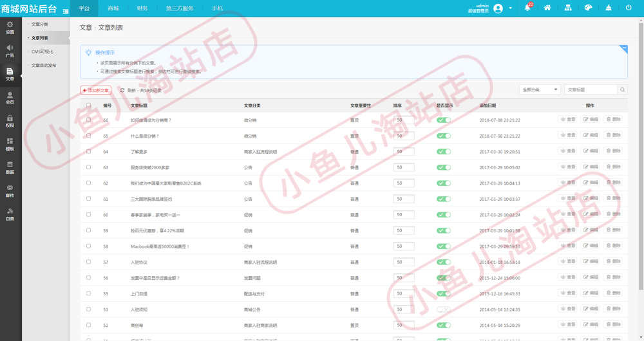Open 广告 advertising section in sidebar
The height and width of the screenshot is (341, 644).
tap(10, 50)
